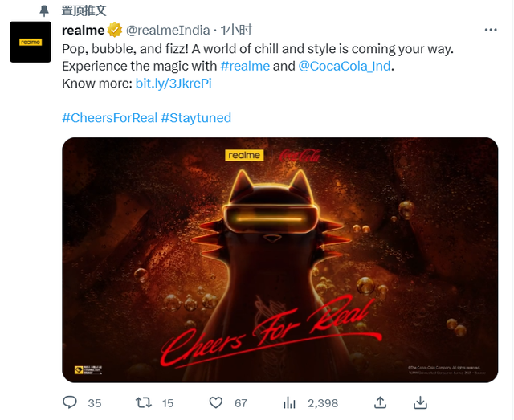Screen dimensions: 514x420
Task: Visit the @CocaCola_Ind mention
Action: pyautogui.click(x=345, y=66)
